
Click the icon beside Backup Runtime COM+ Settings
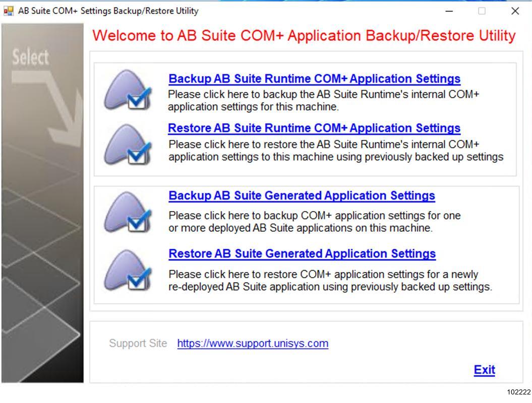coord(128,90)
